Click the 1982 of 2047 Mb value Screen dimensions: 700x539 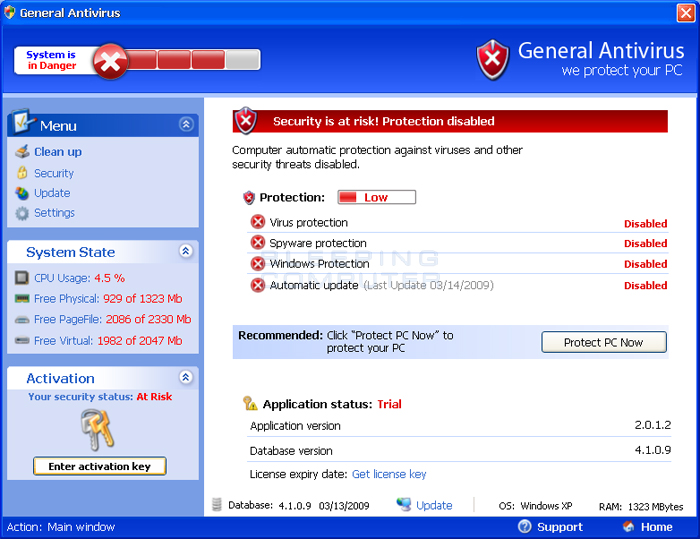[x=140, y=340]
